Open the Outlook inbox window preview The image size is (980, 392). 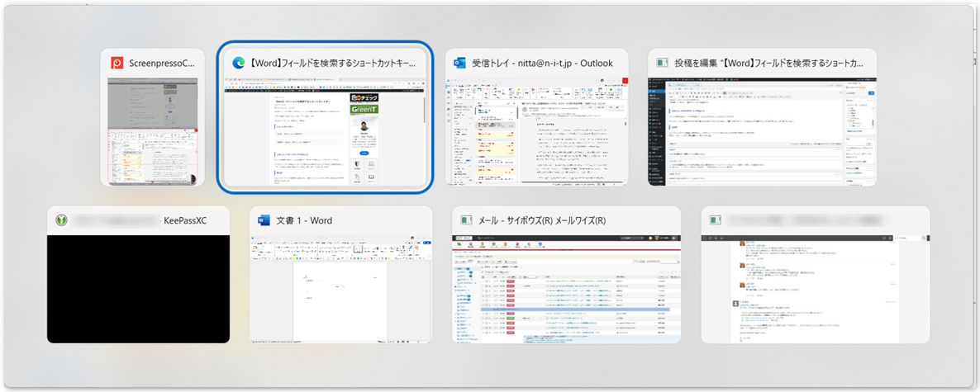point(536,132)
